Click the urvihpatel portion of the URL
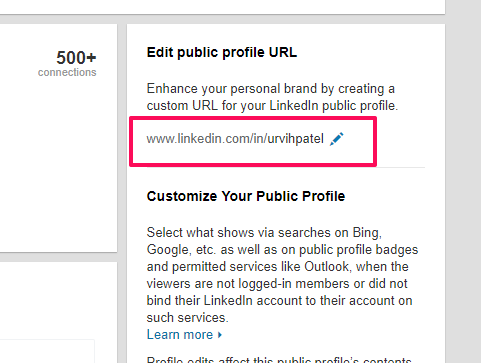This screenshot has width=481, height=363. coord(295,139)
